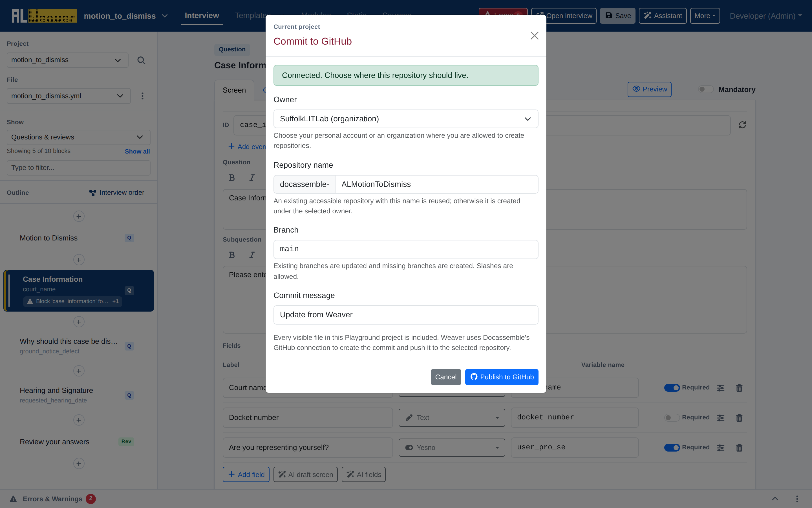812x508 pixels.
Task: Add block above Motion to Dismiss
Action: point(79,216)
